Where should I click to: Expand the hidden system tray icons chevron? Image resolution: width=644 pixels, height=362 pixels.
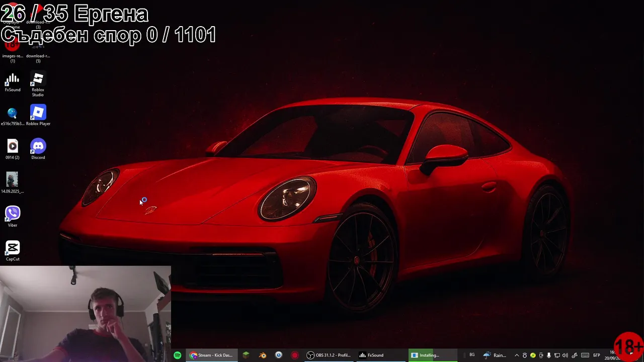click(x=517, y=355)
